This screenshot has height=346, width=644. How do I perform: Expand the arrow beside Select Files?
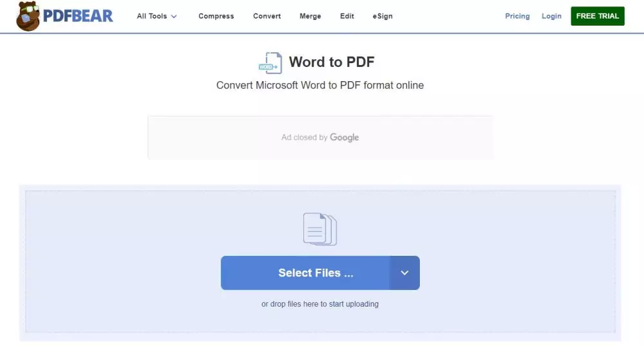tap(404, 273)
